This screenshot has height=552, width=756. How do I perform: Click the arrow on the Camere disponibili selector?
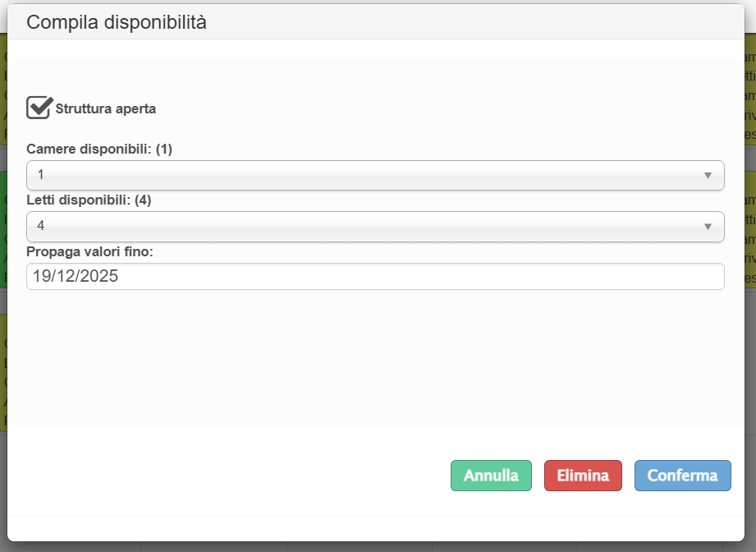click(x=708, y=176)
